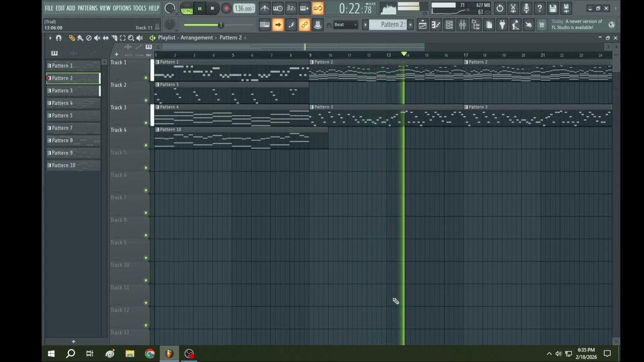Select the Playback speaker tool in Playlist

(x=139, y=38)
